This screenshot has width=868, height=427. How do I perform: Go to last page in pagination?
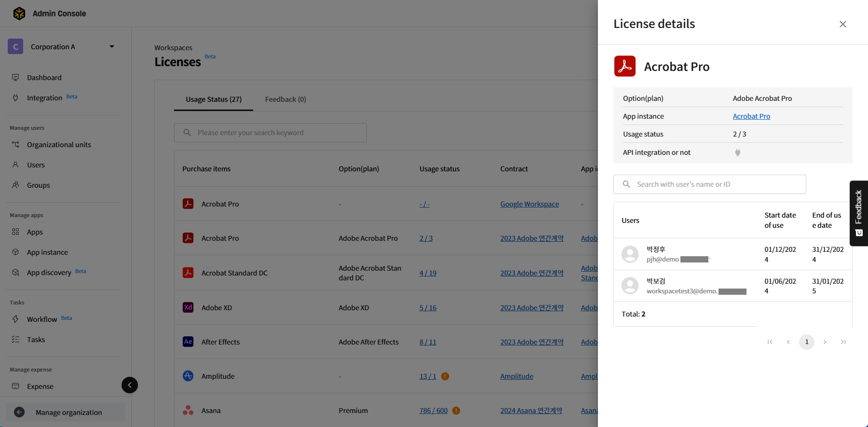[x=843, y=342]
